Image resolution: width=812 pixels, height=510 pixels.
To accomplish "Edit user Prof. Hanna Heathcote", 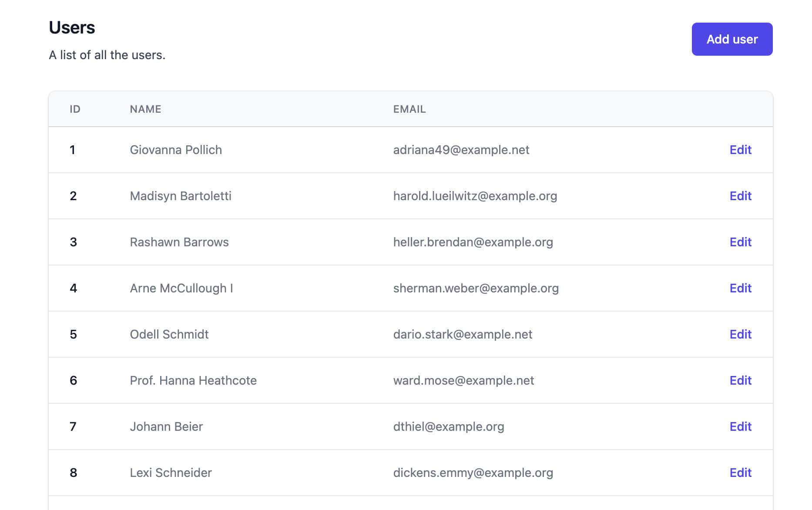I will [740, 380].
